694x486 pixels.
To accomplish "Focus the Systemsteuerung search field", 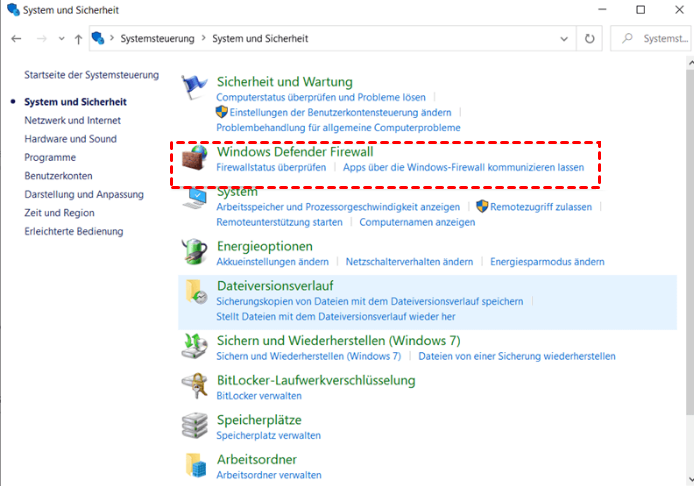I will click(652, 39).
